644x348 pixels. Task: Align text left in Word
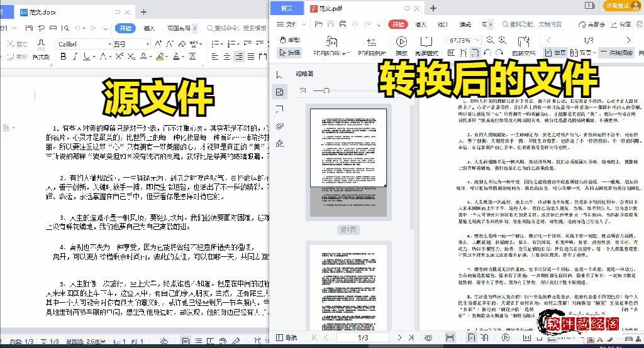pos(215,57)
